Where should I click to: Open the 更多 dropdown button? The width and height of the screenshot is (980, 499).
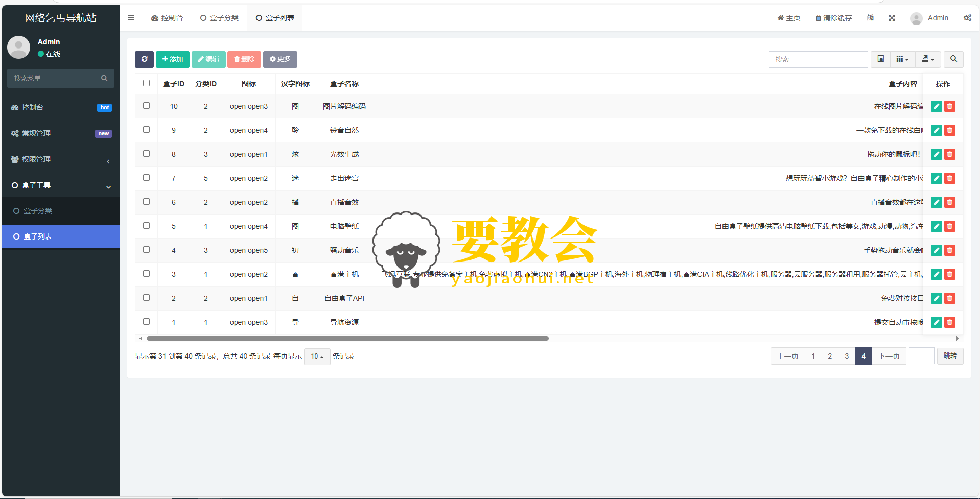point(280,59)
